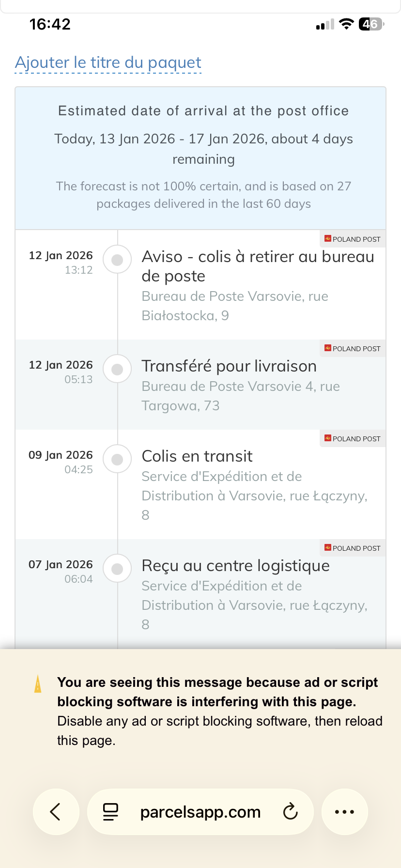
Task: Open the "Colis en transit" event
Action: (197, 456)
